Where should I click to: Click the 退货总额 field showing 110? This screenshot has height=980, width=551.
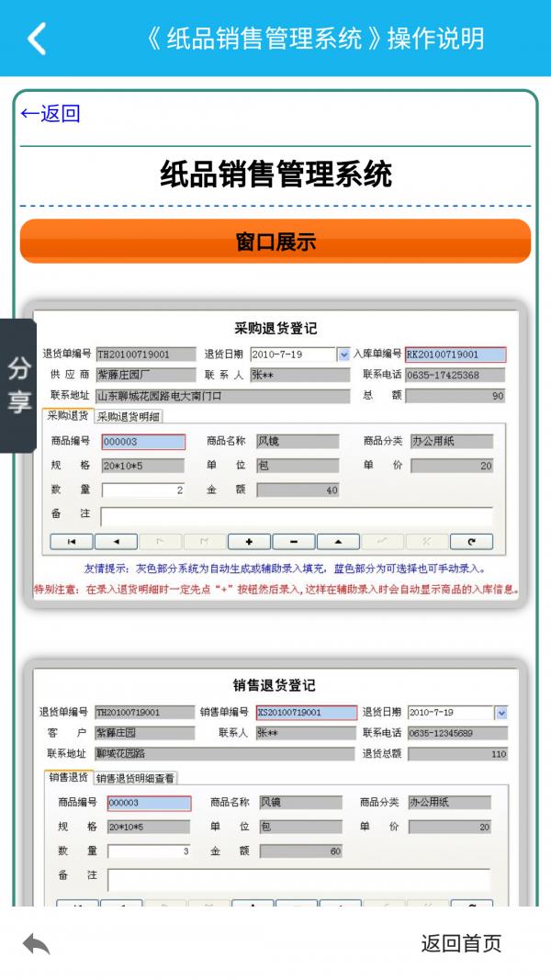(458, 754)
